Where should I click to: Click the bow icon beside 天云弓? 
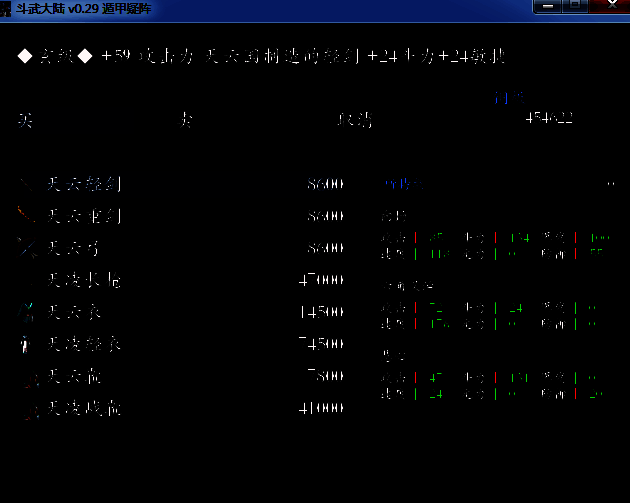25,247
